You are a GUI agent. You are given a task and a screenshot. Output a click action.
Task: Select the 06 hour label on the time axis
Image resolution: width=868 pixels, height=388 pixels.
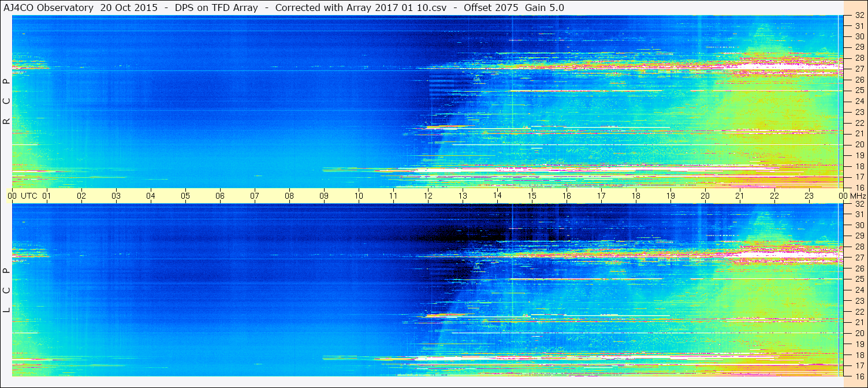[x=220, y=196]
